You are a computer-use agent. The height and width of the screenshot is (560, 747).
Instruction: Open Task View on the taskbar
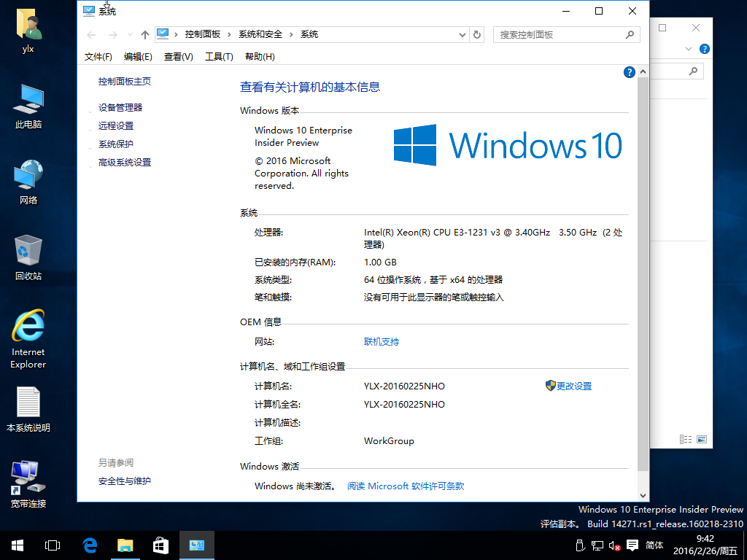[53, 545]
